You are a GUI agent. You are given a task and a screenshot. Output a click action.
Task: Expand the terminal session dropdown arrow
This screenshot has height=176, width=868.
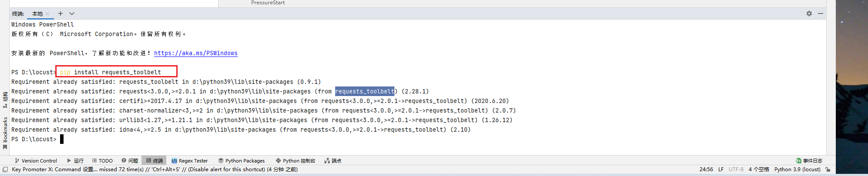[72, 13]
